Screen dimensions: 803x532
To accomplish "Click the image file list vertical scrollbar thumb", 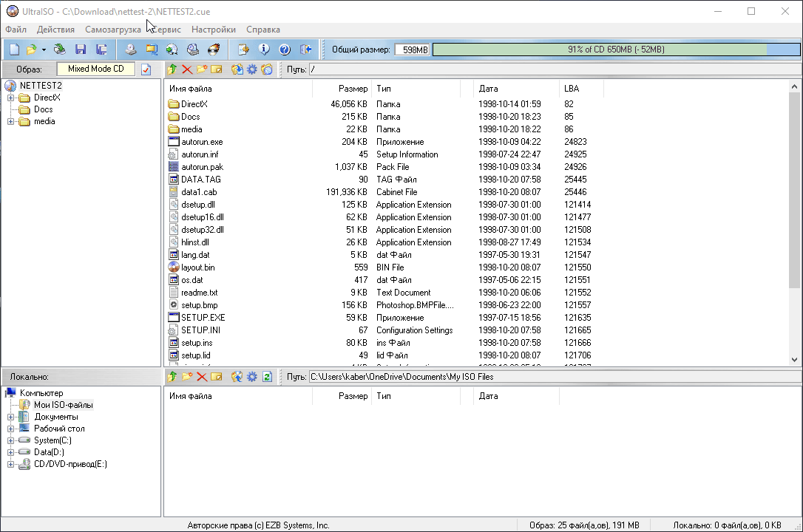I will pyautogui.click(x=794, y=191).
